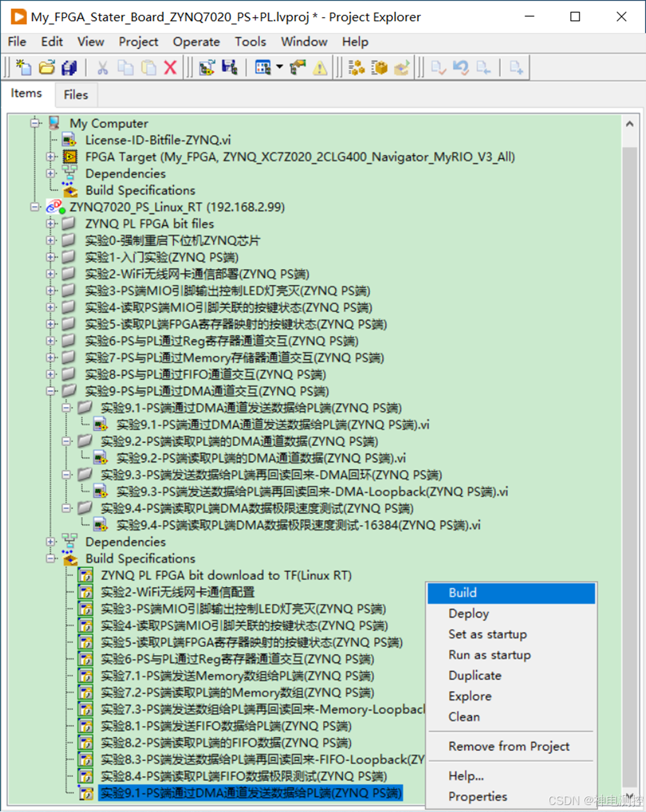Select Set as startup

pos(511,634)
